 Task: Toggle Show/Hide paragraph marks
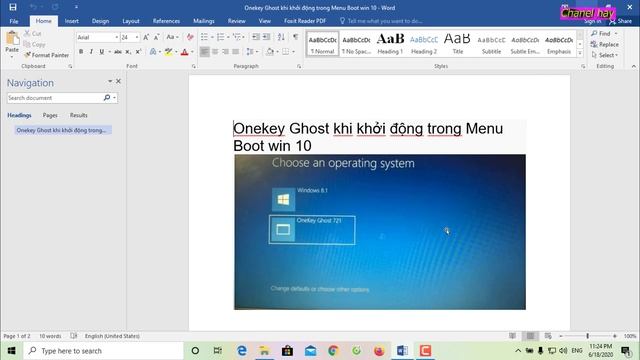point(295,37)
